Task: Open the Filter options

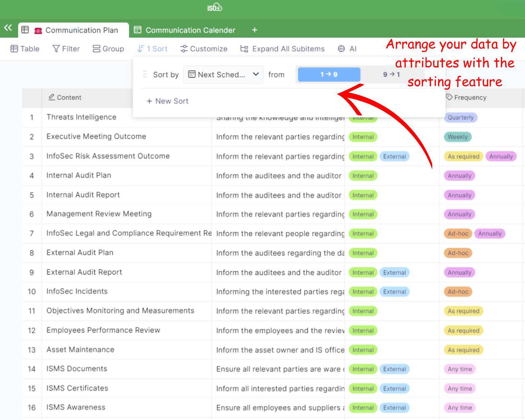Action: click(x=66, y=49)
